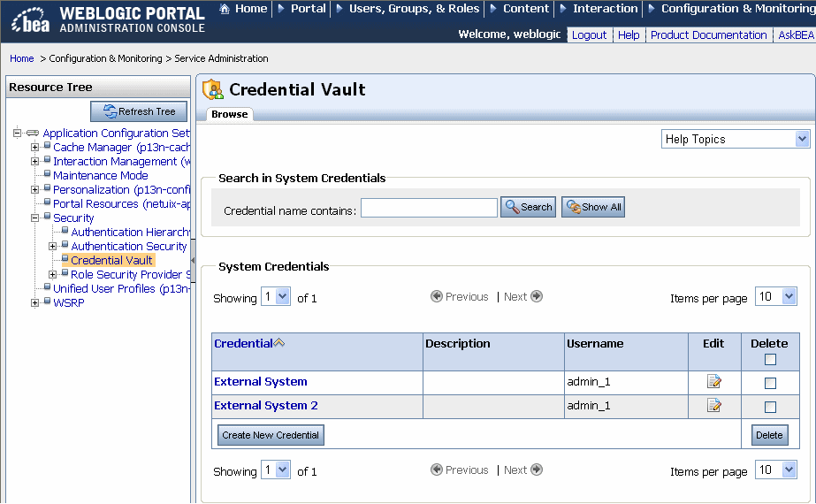816x504 pixels.
Task: Open the lower Items per page dropdown
Action: tap(776, 470)
